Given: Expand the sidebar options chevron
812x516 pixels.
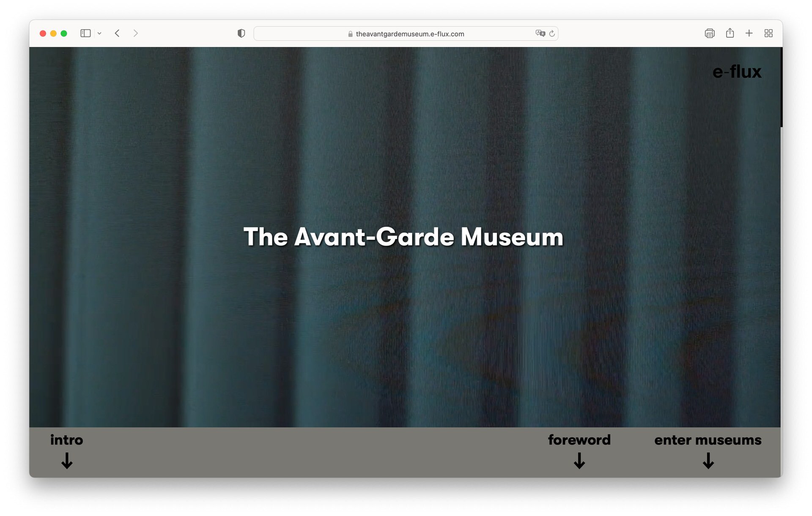Looking at the screenshot, I should pyautogui.click(x=99, y=33).
